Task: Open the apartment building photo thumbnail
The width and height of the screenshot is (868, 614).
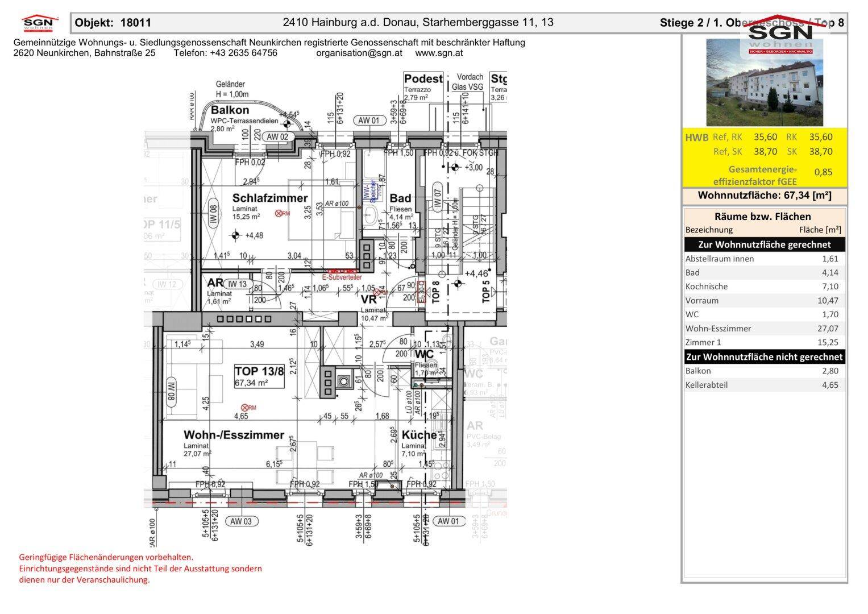Action: point(765,82)
